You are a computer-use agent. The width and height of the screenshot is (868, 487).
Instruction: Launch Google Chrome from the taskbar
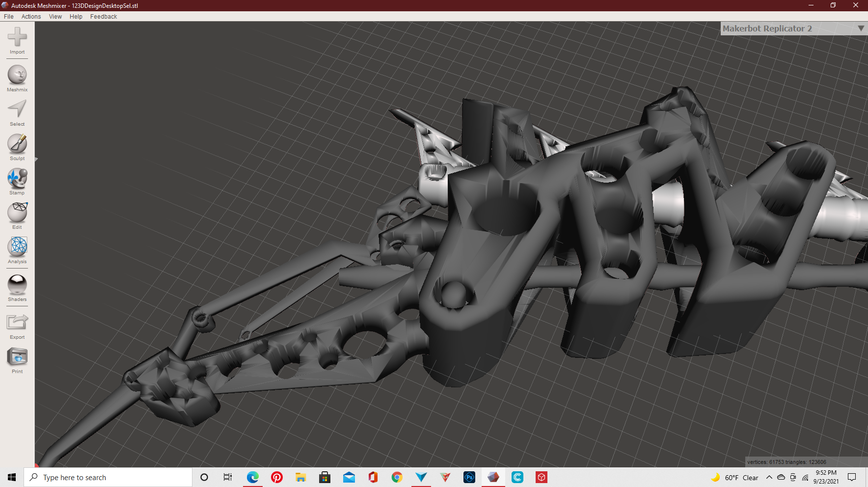[x=397, y=477]
